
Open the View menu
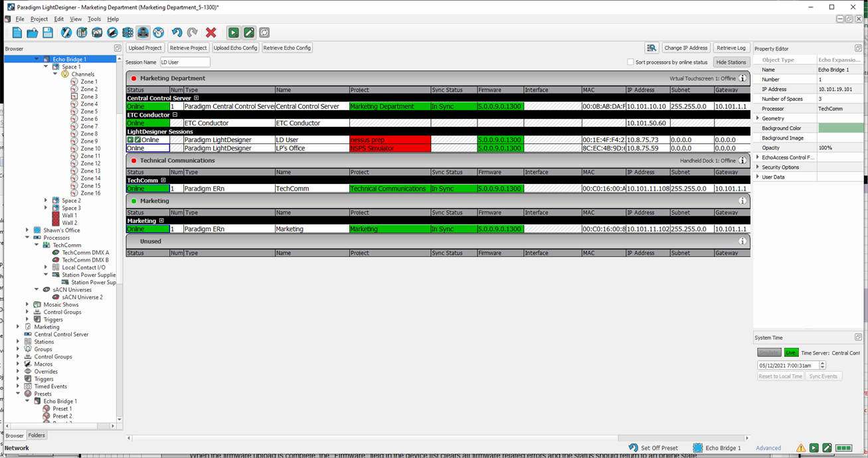point(76,19)
